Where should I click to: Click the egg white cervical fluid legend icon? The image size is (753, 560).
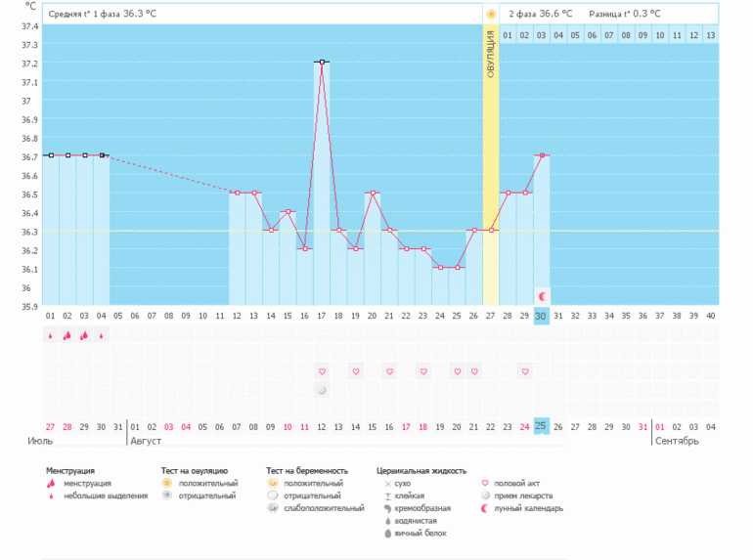[x=388, y=534]
